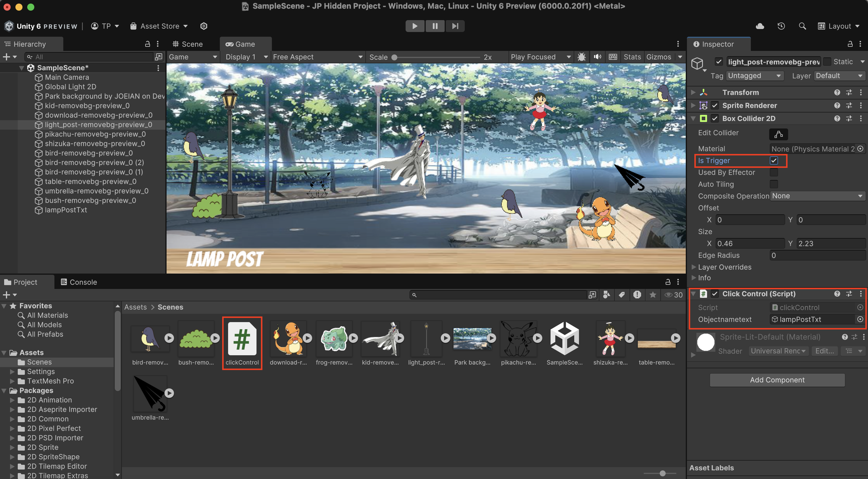Click the Hierarchy create plus button

click(x=9, y=57)
